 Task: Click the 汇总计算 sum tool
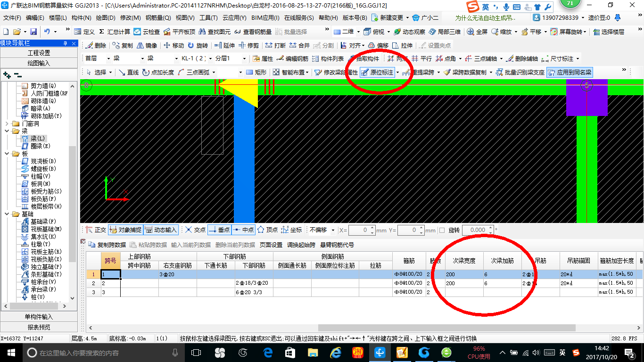click(115, 32)
